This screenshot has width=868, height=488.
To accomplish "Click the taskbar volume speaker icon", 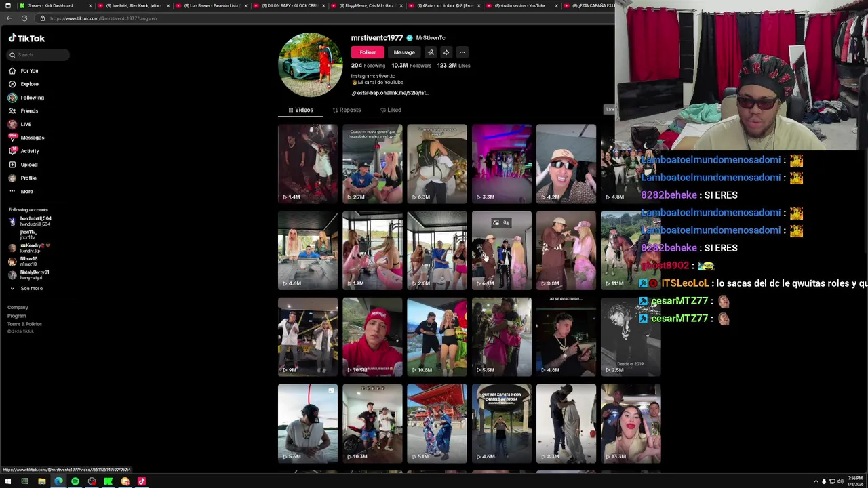I will pyautogui.click(x=840, y=481).
